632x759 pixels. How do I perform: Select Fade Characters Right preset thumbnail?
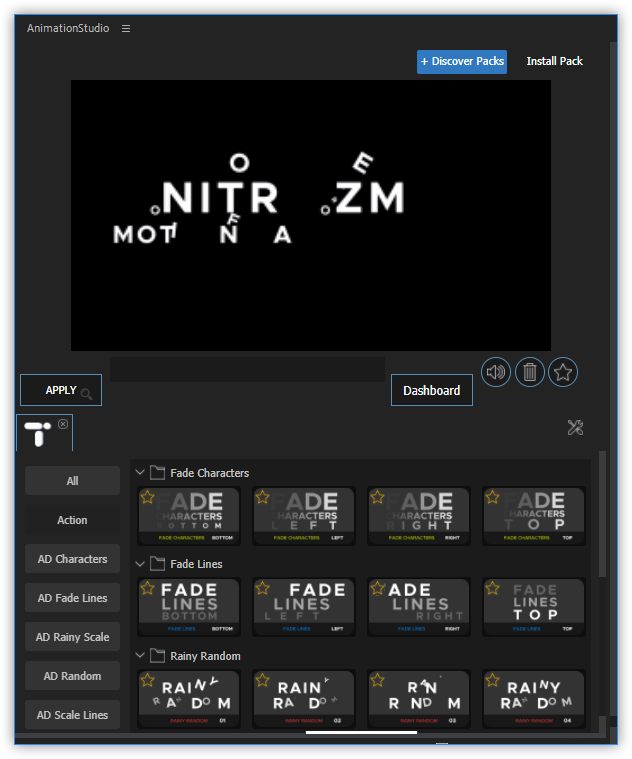(419, 516)
